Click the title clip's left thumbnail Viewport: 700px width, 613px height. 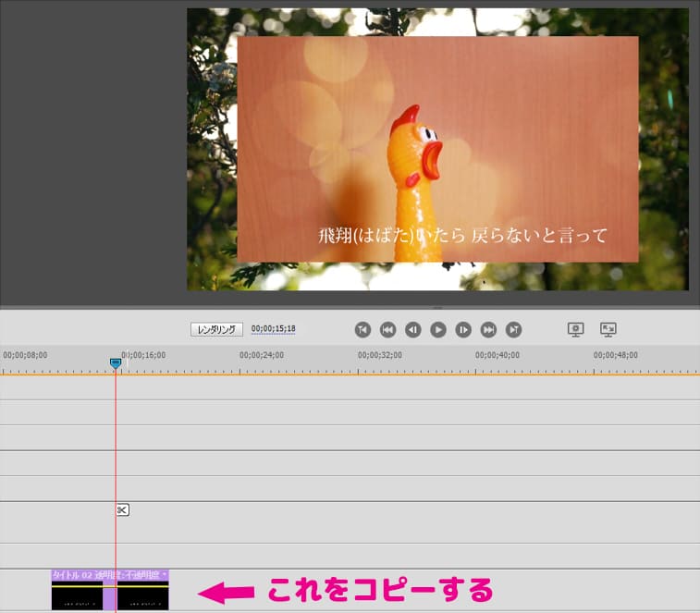click(76, 599)
